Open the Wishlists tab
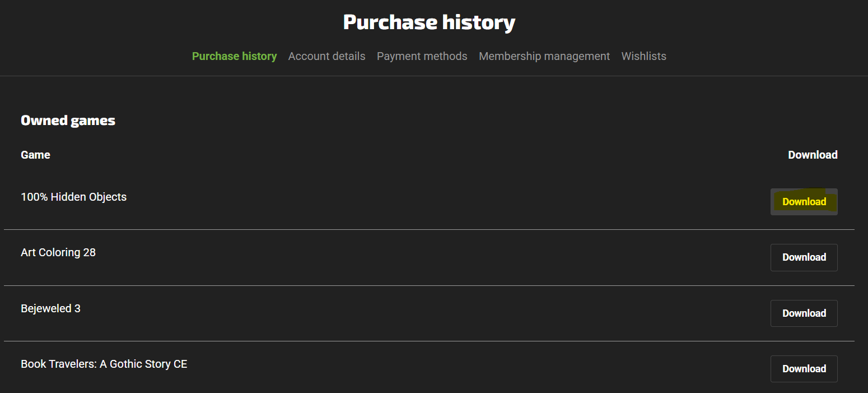 point(643,56)
